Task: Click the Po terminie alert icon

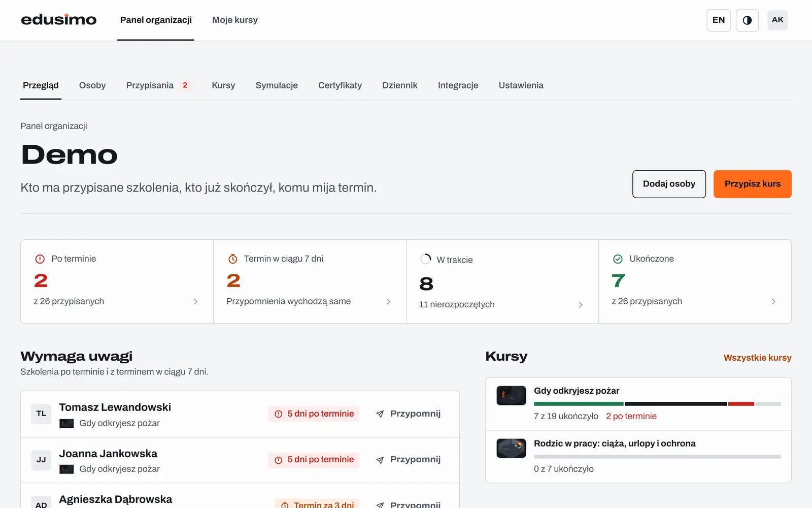Action: coord(40,259)
